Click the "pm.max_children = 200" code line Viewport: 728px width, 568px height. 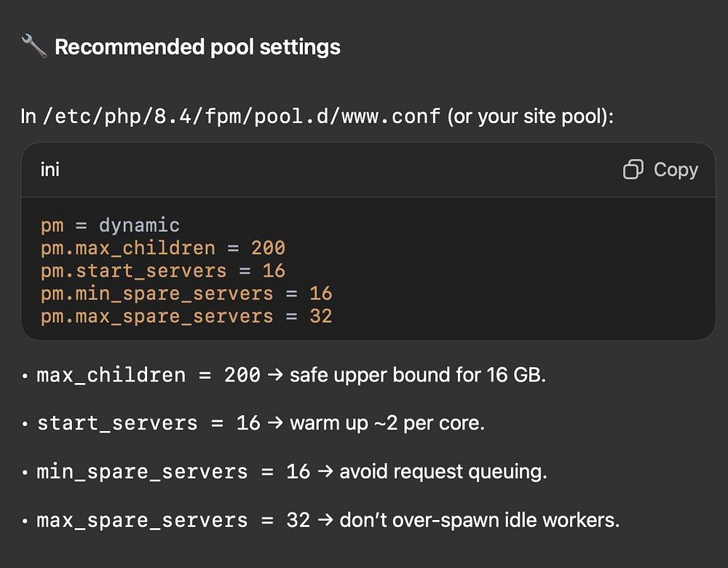click(163, 248)
